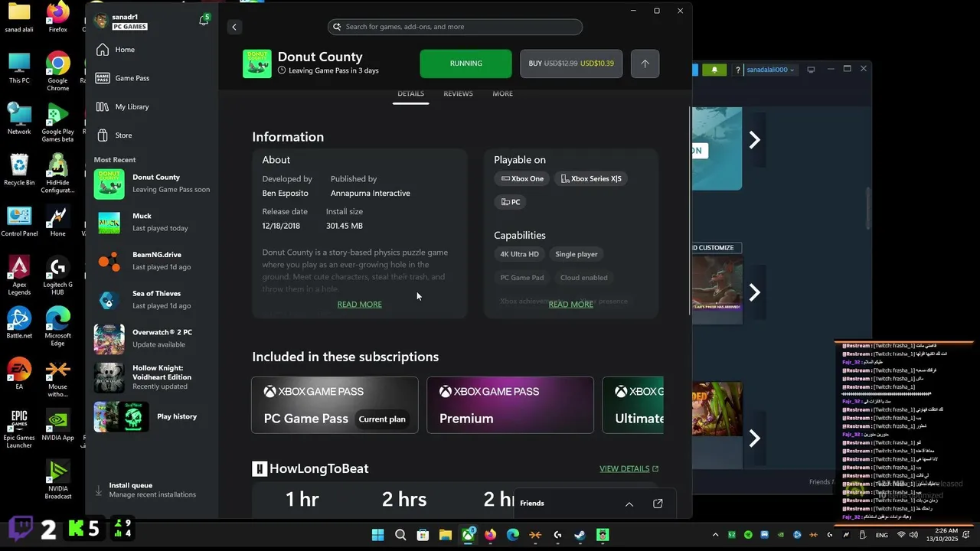This screenshot has height=551, width=980.
Task: Open the sanadr1 profile in Xbox app
Action: [x=121, y=21]
